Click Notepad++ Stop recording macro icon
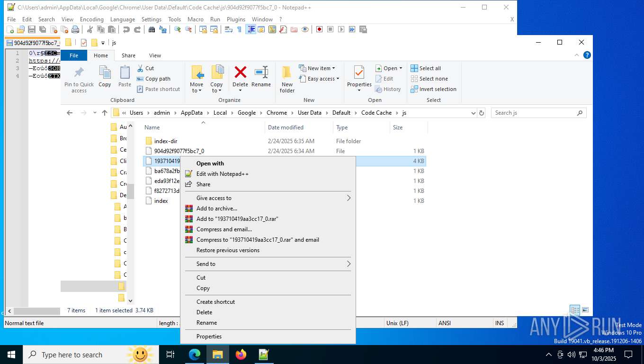 point(331,29)
